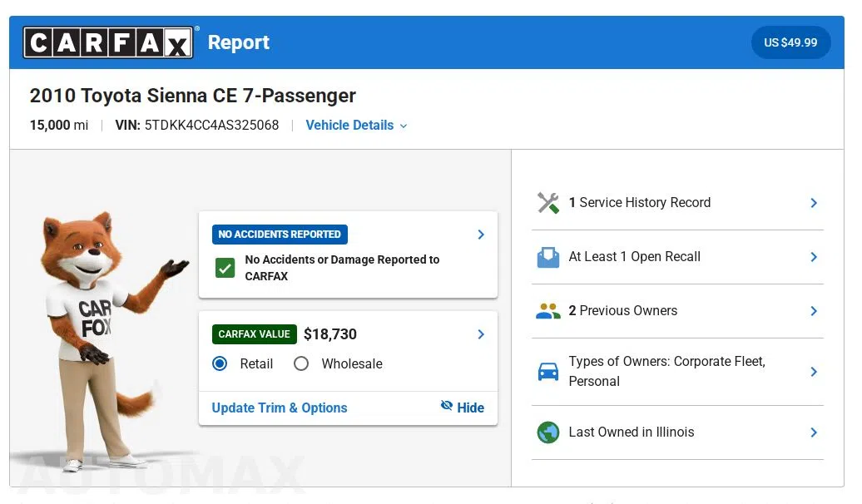Image resolution: width=862 pixels, height=504 pixels.
Task: Select the Retail value radio button
Action: pyautogui.click(x=220, y=363)
